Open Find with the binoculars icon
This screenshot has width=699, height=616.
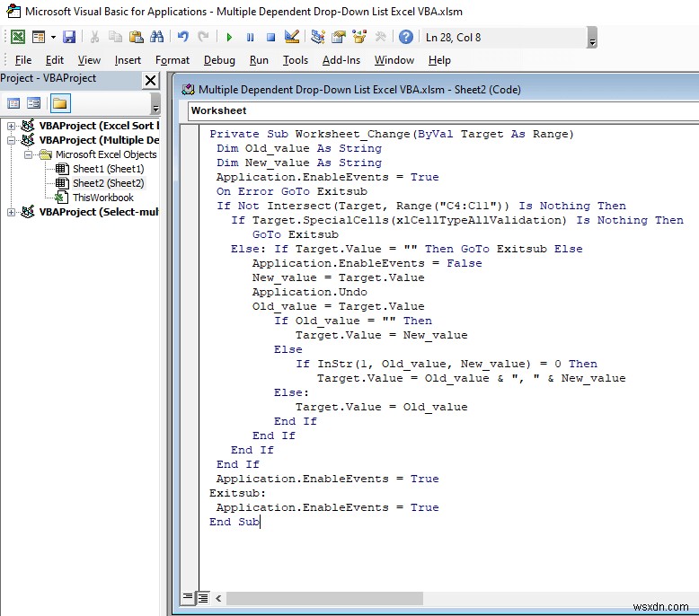pyautogui.click(x=157, y=37)
